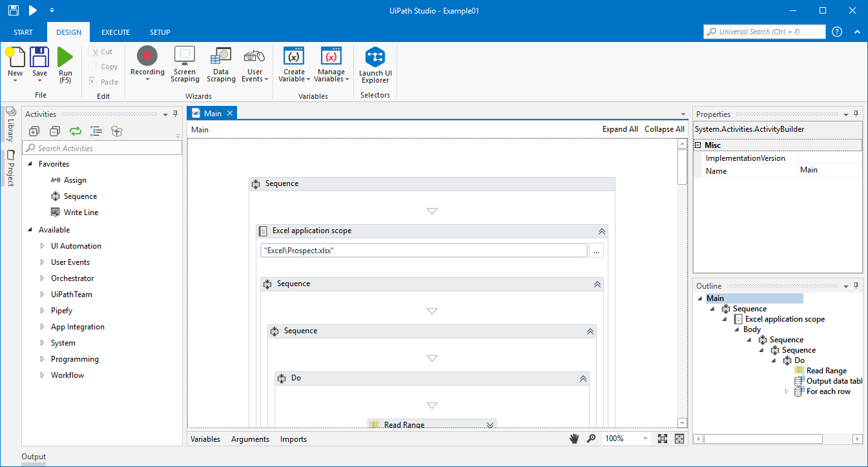
Task: Collapse the Available tree node
Action: pos(30,230)
